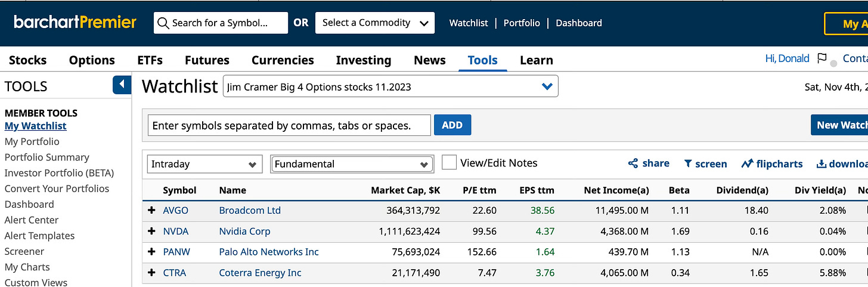Screen dimensions: 868x287
Task: Switch to the Futures menu tab
Action: click(207, 60)
